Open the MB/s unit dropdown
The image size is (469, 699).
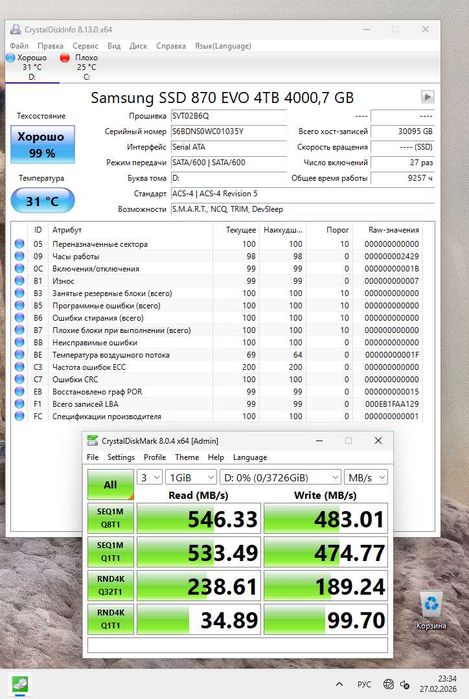pyautogui.click(x=366, y=478)
